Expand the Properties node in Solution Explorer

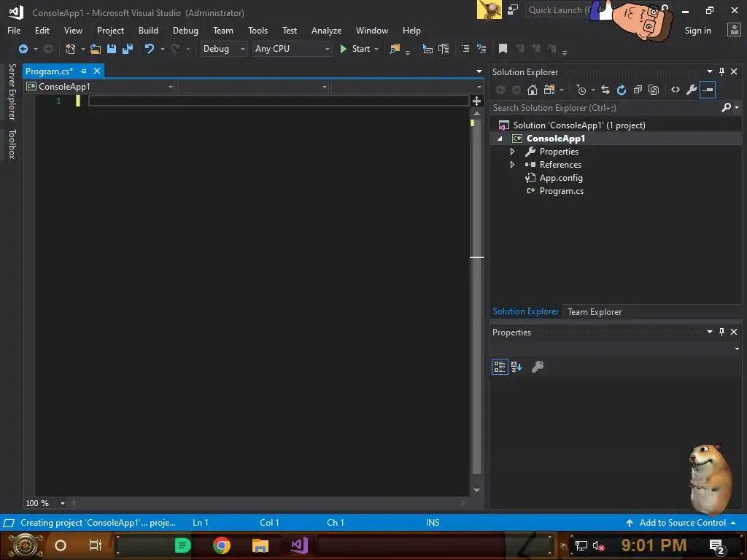pyautogui.click(x=512, y=152)
